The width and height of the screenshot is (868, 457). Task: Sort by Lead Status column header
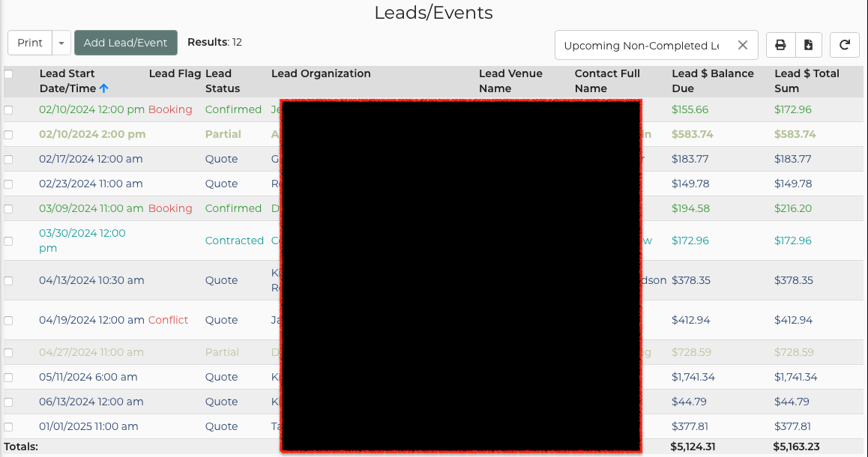point(218,81)
